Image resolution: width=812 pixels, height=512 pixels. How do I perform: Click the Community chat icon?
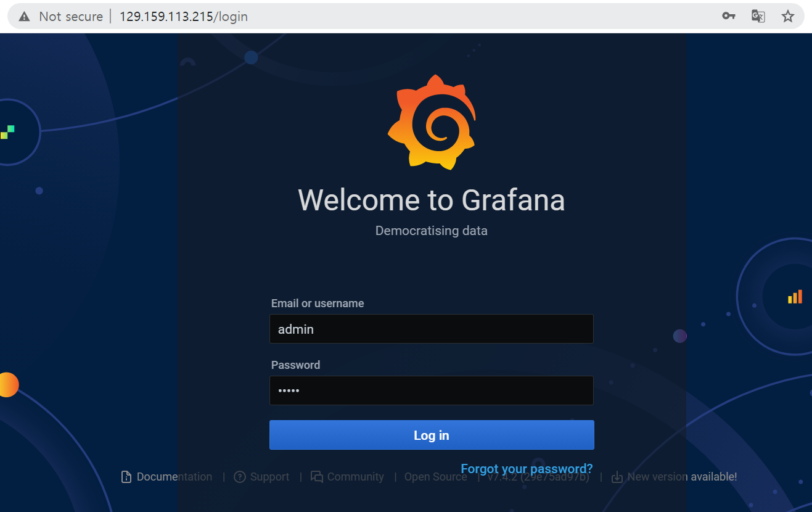pyautogui.click(x=317, y=477)
